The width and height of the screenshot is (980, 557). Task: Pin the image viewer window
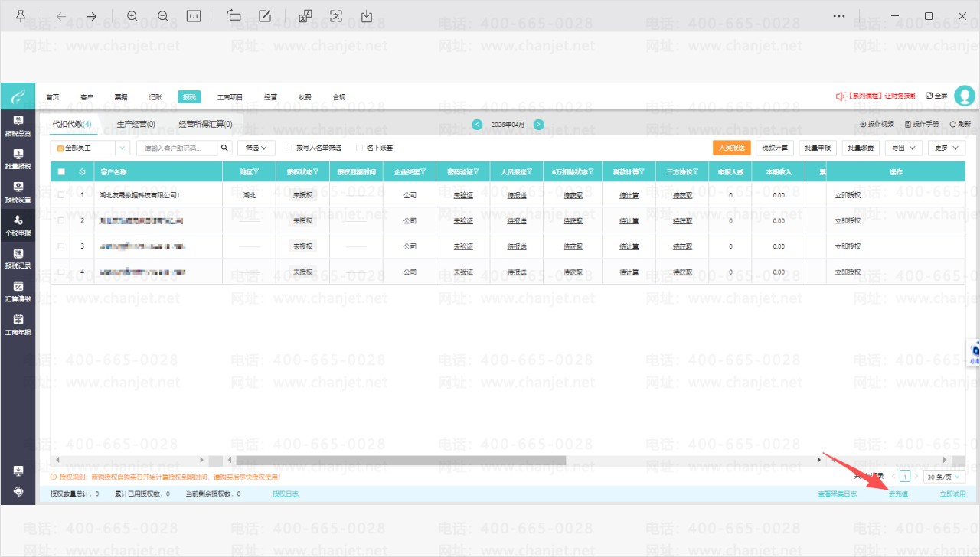coord(20,16)
